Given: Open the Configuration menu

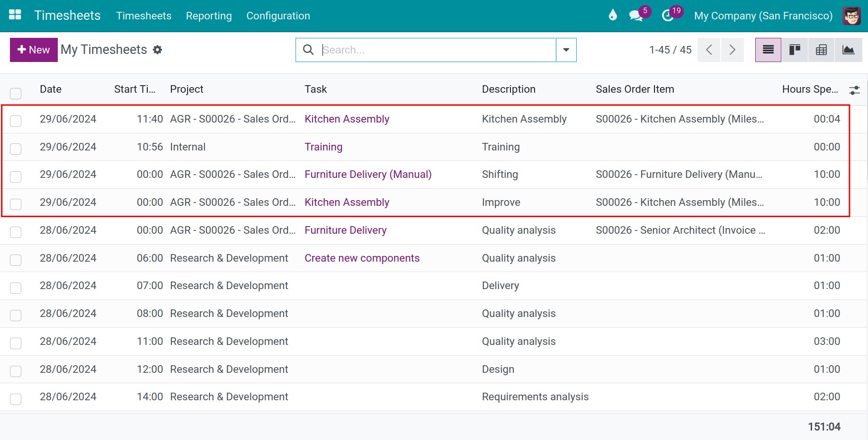Looking at the screenshot, I should point(278,16).
